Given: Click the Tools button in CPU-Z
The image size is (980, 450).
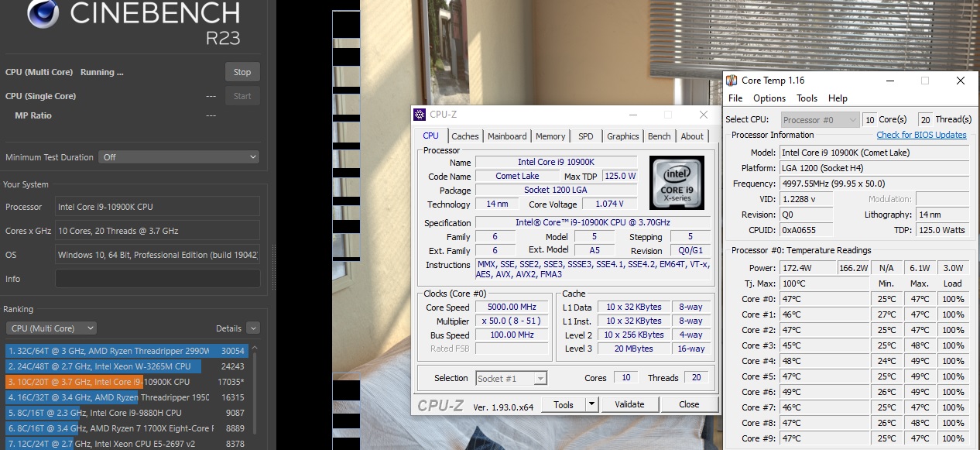Looking at the screenshot, I should tap(564, 404).
